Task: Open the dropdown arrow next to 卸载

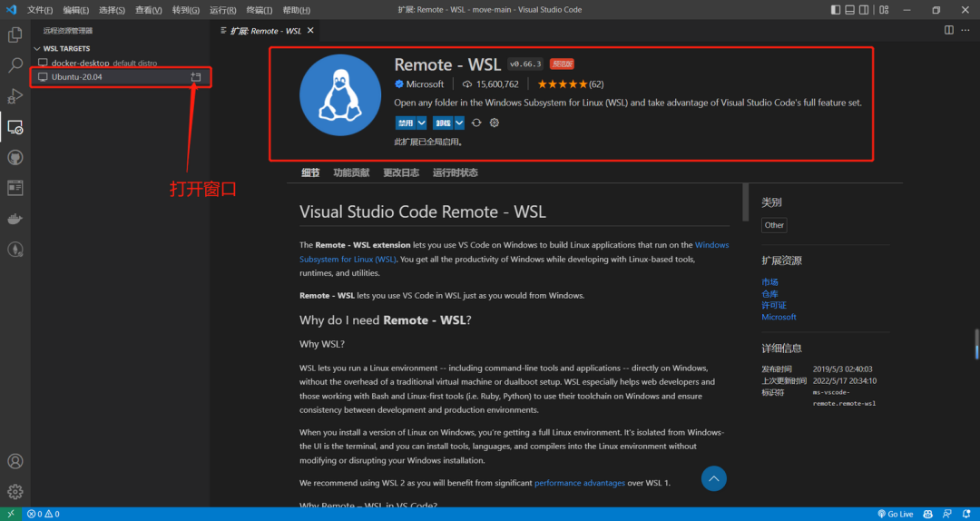Action: [459, 123]
